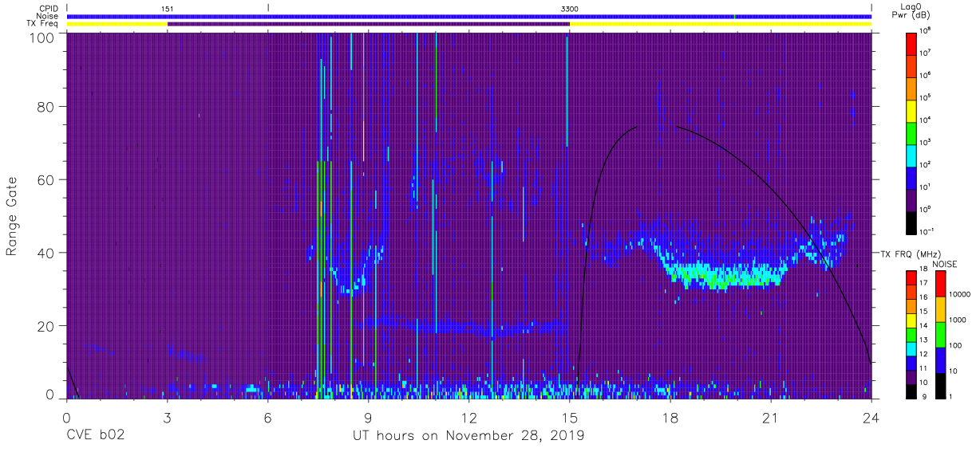Click the UT hours on November 28, 2019 label

click(x=469, y=436)
